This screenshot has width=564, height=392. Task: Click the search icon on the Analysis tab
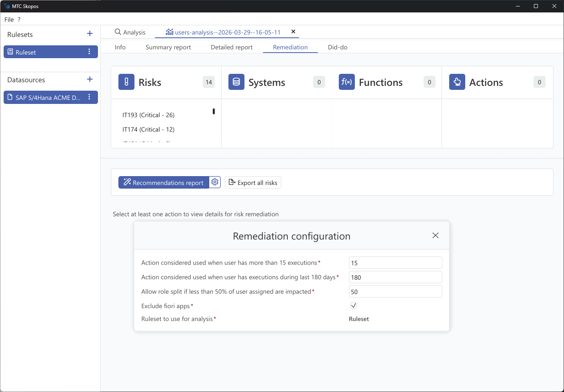click(x=117, y=31)
